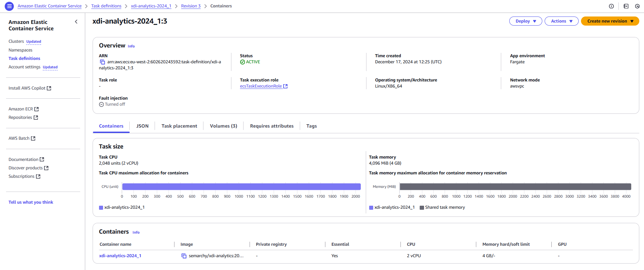The width and height of the screenshot is (644, 270).
Task: Open the Create new revision dropdown arrow
Action: [x=632, y=21]
